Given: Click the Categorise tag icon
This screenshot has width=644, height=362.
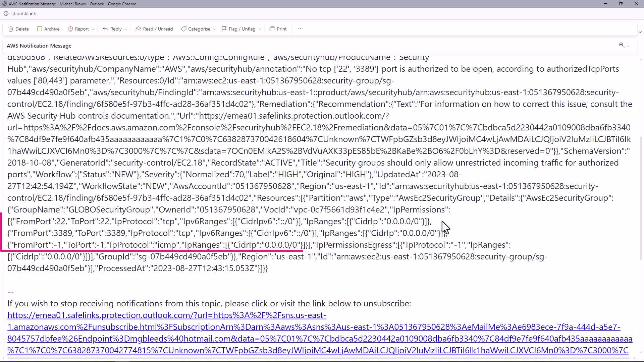Looking at the screenshot, I should [x=183, y=29].
